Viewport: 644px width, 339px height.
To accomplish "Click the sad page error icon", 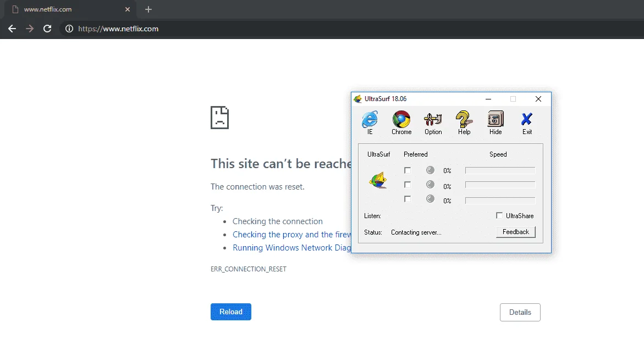I will click(220, 118).
